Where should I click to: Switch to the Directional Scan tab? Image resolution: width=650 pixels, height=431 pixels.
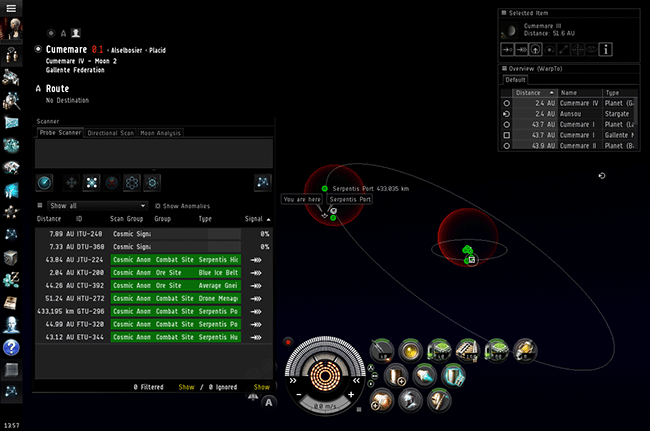tap(111, 133)
